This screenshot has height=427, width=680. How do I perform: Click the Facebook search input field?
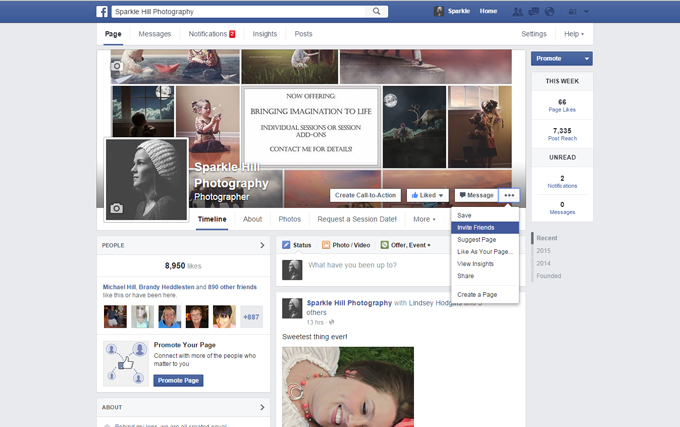coord(241,12)
